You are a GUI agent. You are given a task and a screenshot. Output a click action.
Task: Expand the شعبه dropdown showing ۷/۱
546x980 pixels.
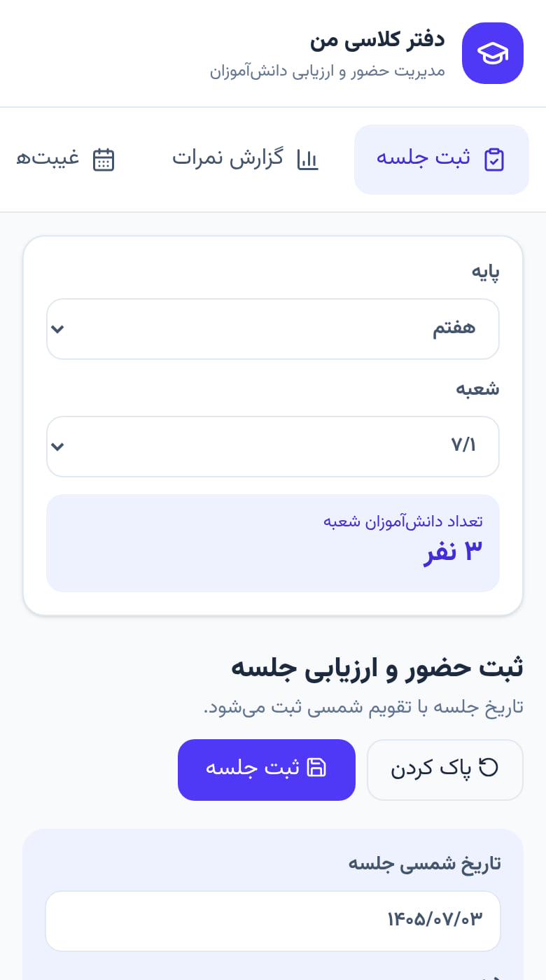(x=273, y=447)
